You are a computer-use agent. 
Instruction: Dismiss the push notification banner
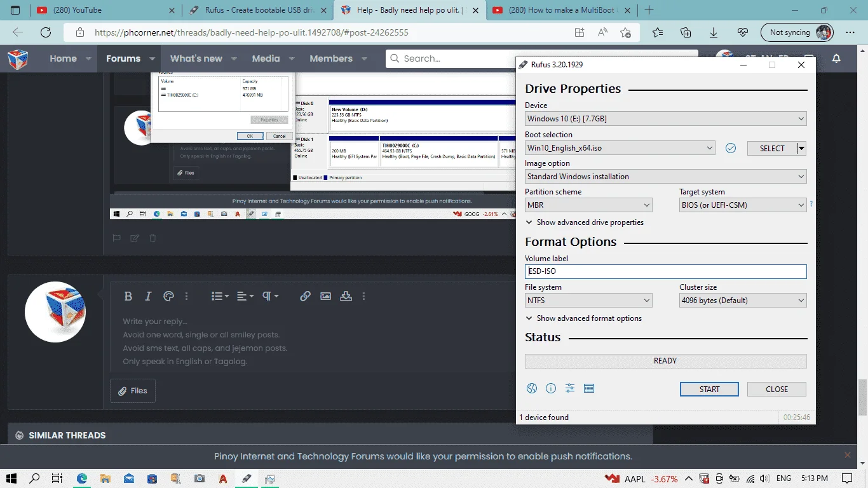pos(847,455)
